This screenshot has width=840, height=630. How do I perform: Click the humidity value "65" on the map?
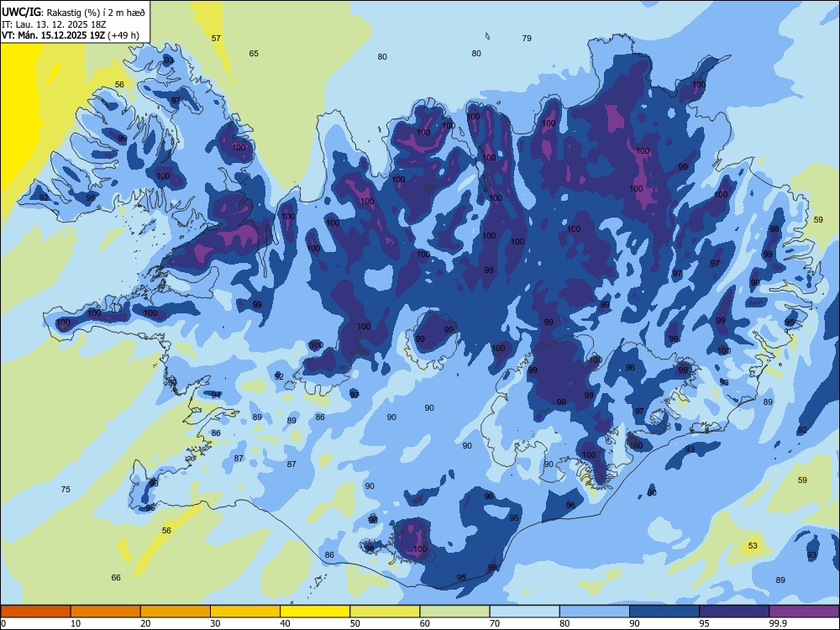click(254, 53)
